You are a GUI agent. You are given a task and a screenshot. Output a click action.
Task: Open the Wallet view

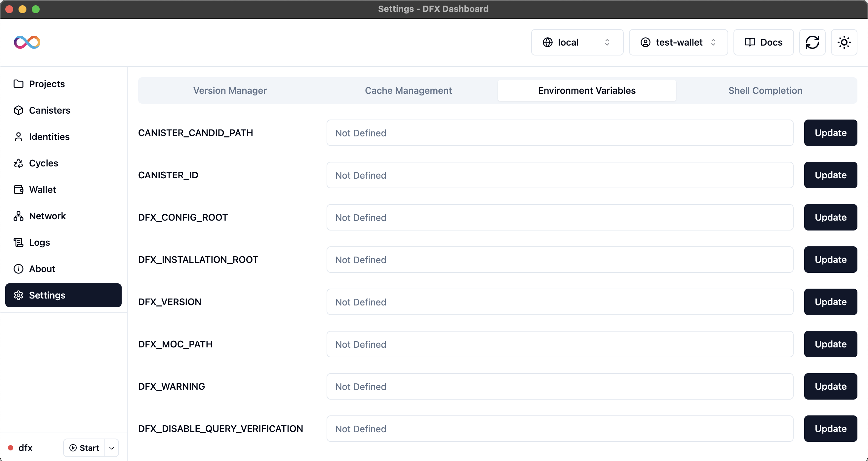click(42, 189)
